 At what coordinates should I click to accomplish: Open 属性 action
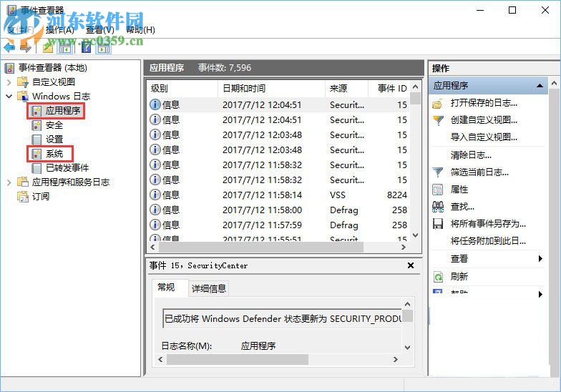point(459,190)
